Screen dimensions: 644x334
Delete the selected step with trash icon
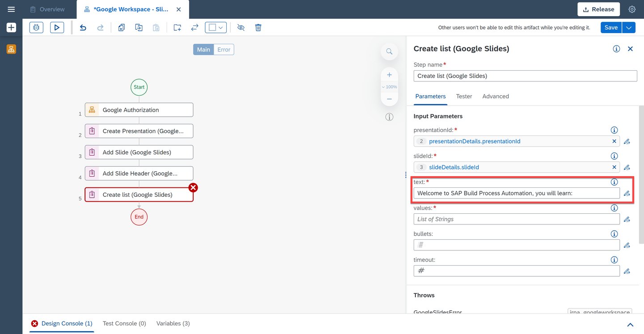258,28
